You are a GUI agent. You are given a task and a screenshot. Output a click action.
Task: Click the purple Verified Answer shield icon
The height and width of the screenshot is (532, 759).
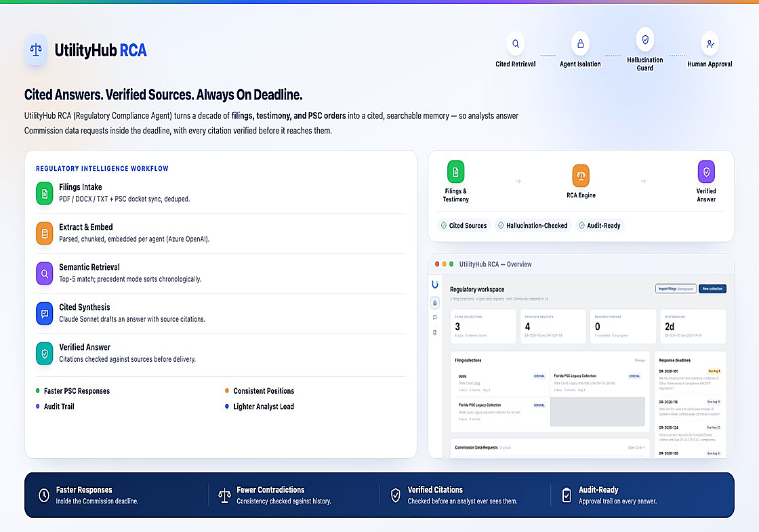click(x=706, y=171)
